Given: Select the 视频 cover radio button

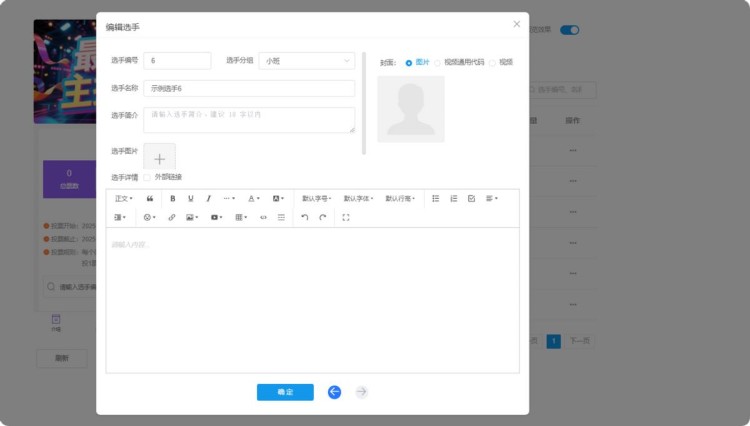Looking at the screenshot, I should (492, 62).
